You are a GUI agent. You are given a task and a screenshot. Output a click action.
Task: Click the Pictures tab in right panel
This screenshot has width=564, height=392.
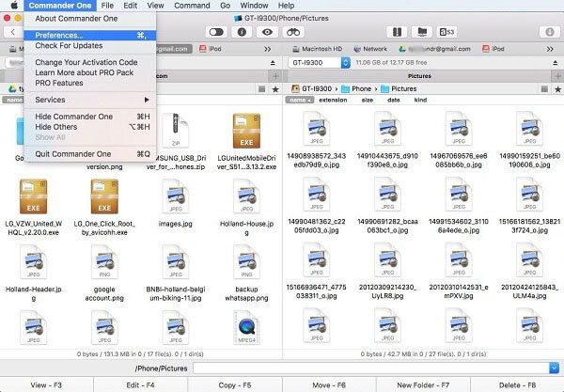tap(419, 76)
